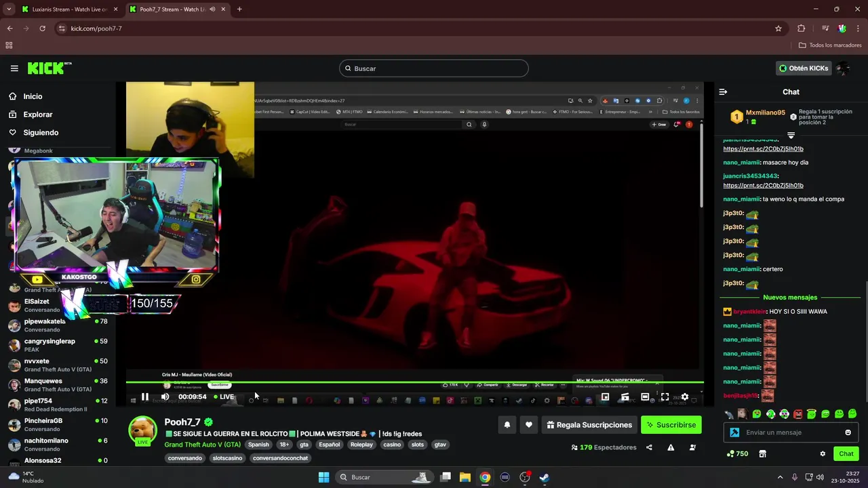Screen dimensions: 868x488
Task: Open the Grand Theft Auto V (GTA) category
Action: (x=202, y=445)
